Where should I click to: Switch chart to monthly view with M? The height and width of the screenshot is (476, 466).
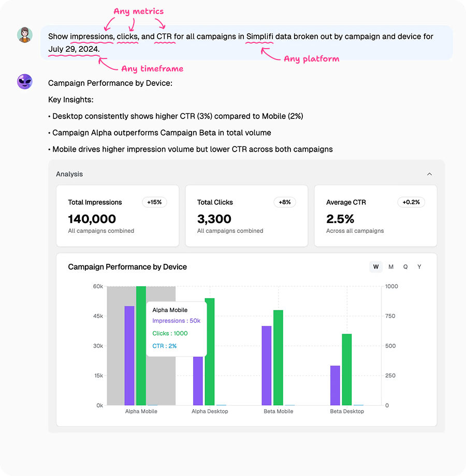(x=390, y=266)
